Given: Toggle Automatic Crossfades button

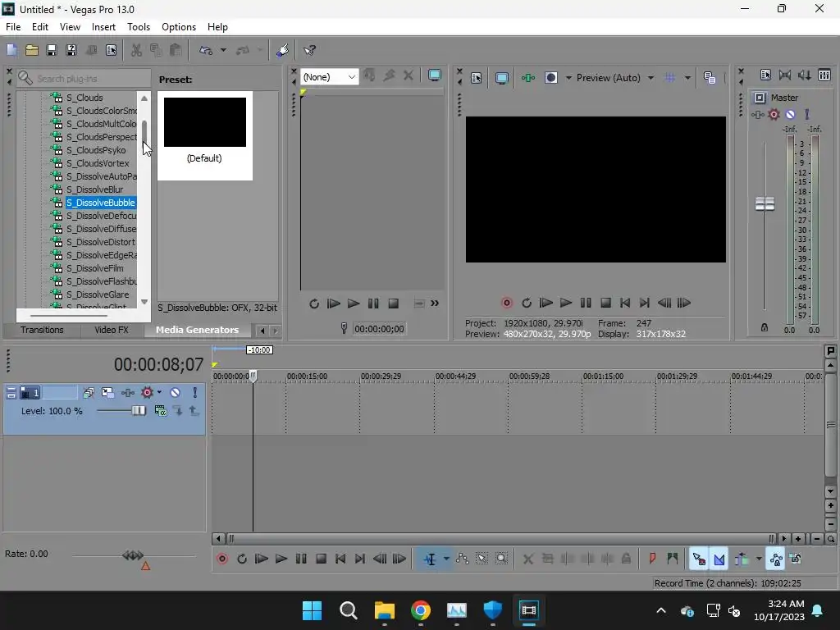Looking at the screenshot, I should pos(719,559).
